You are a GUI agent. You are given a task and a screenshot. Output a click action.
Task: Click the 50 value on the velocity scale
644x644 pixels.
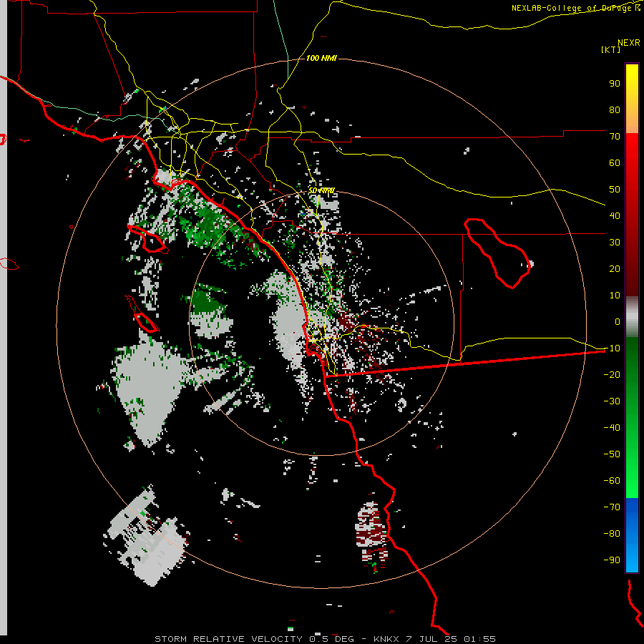click(x=615, y=190)
